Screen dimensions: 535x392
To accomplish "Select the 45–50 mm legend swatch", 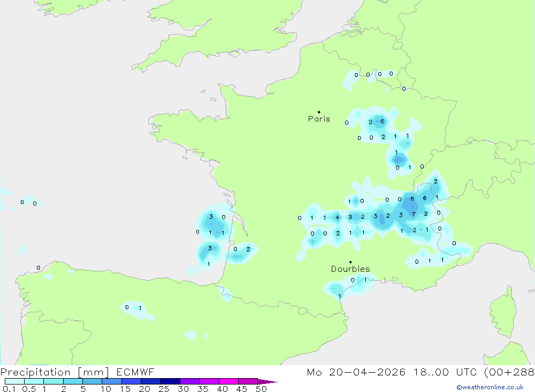I will [248, 381].
